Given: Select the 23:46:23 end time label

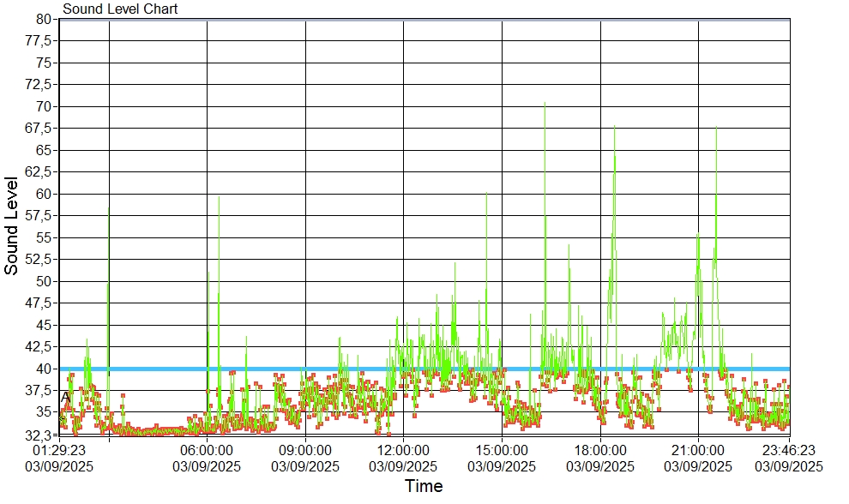Looking at the screenshot, I should click(x=788, y=450).
